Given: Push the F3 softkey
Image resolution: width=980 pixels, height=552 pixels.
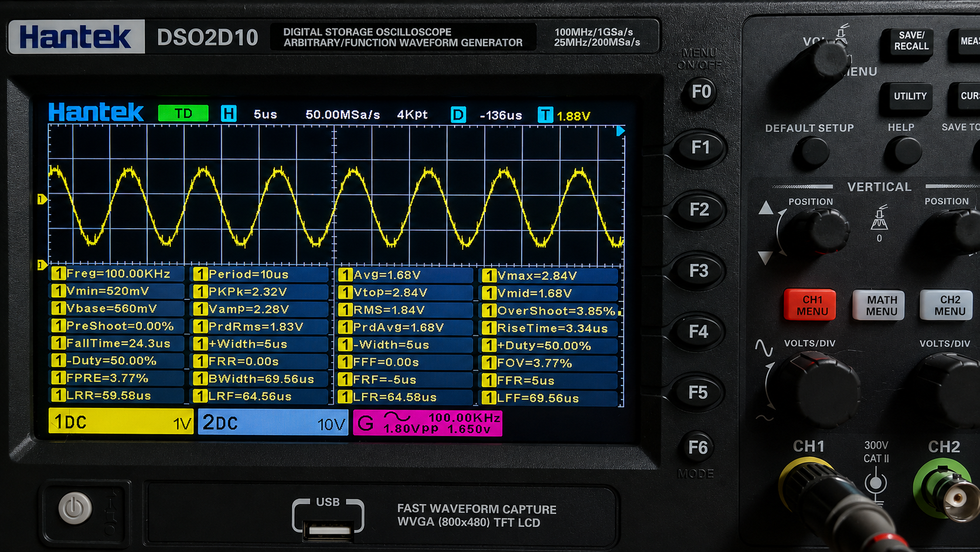Looking at the screenshot, I should 699,270.
